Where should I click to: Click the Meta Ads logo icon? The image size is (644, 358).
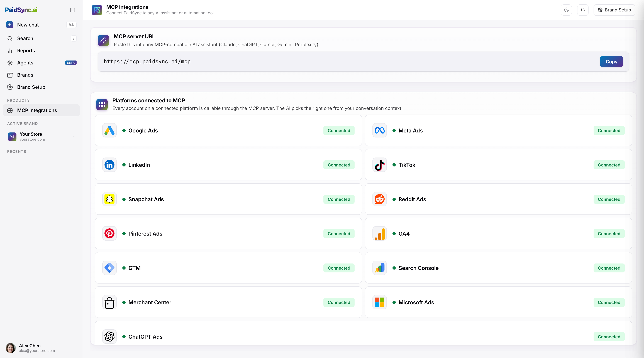pos(379,130)
